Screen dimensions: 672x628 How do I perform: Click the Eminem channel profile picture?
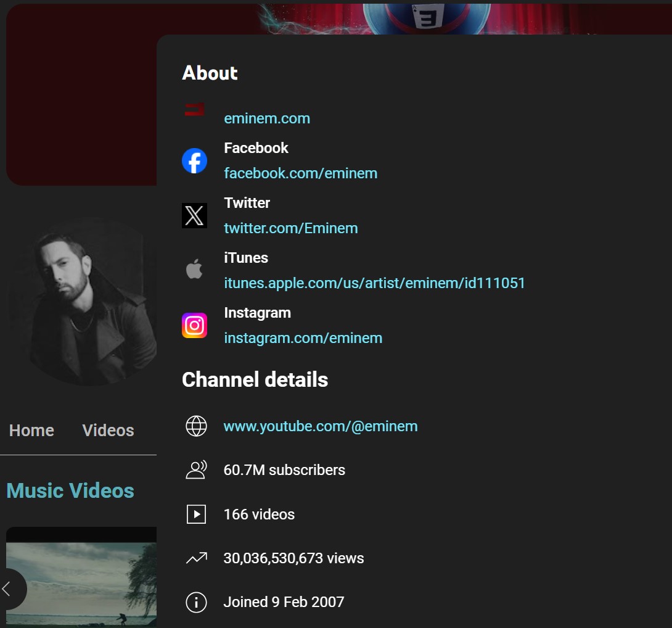click(x=82, y=301)
